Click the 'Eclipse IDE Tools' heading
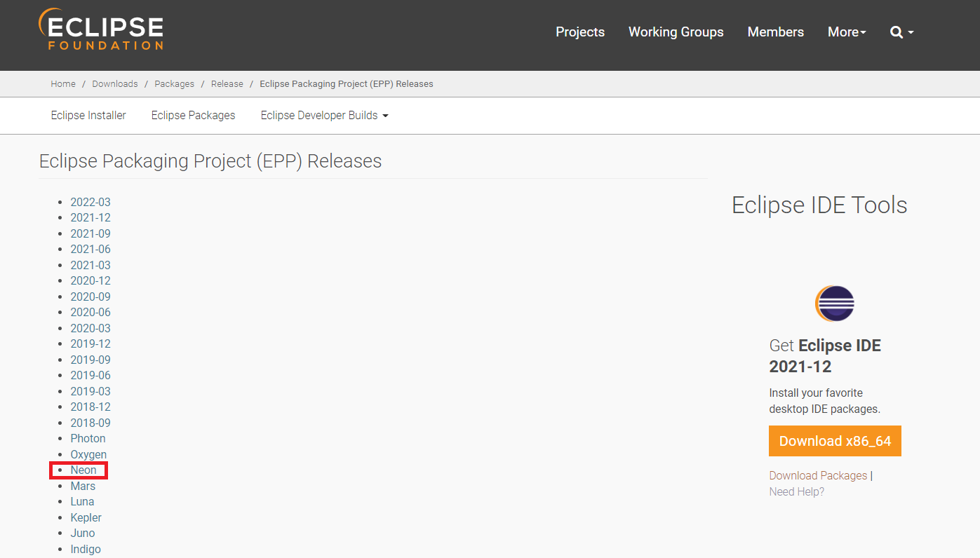The height and width of the screenshot is (558, 980). click(x=819, y=205)
